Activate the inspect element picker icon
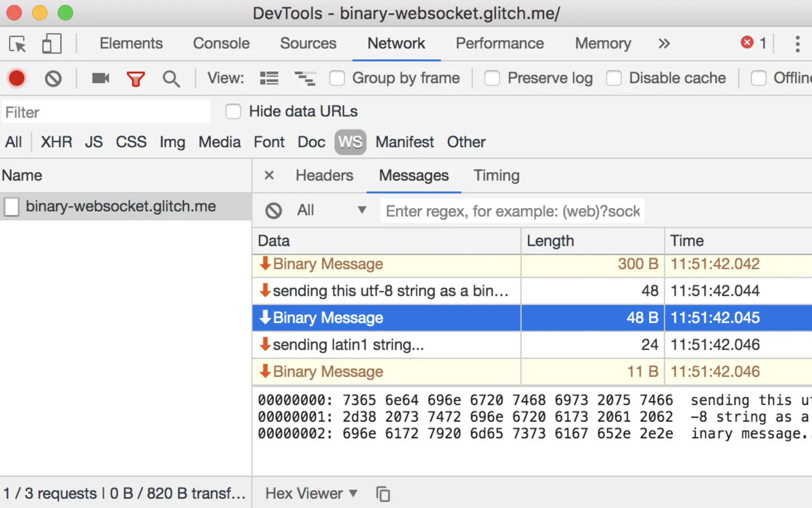 click(x=18, y=44)
